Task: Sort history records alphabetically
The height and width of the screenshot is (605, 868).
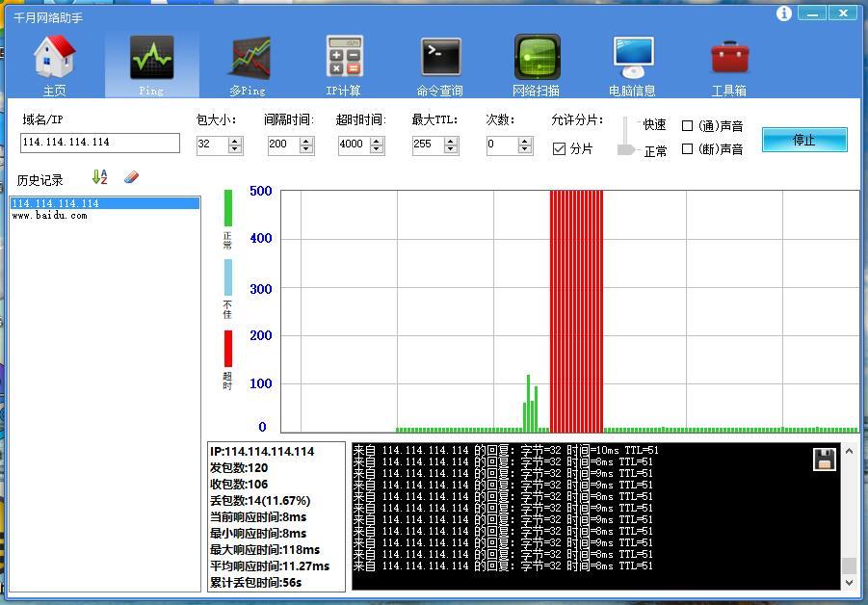Action: click(x=99, y=177)
